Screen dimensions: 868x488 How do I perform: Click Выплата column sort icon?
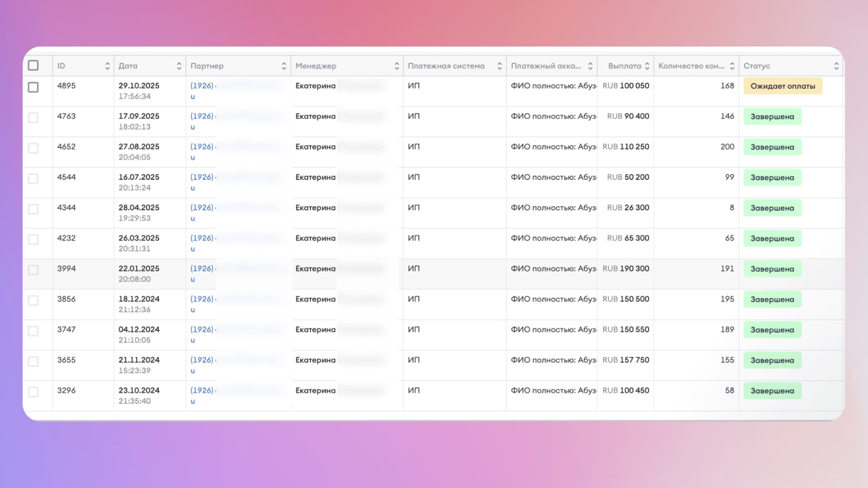coord(647,66)
